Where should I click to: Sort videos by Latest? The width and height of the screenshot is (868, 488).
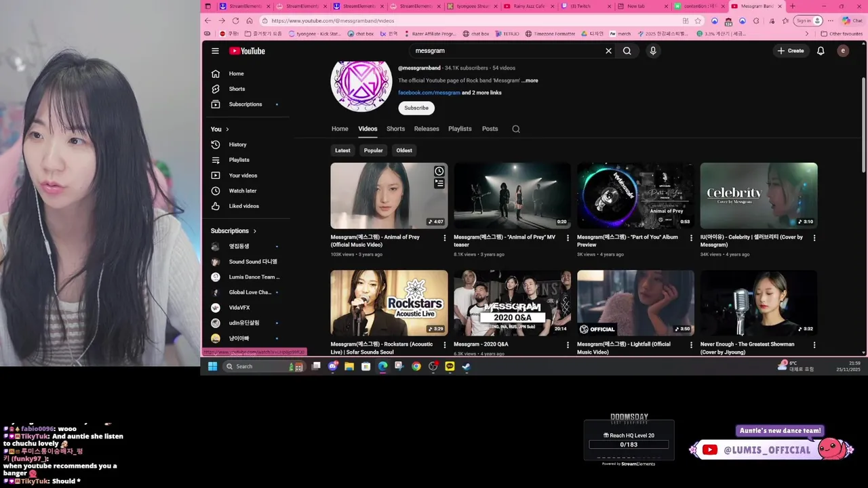[342, 150]
